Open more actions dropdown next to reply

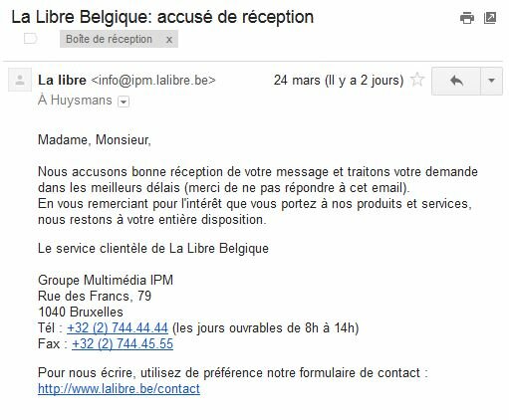(x=492, y=81)
